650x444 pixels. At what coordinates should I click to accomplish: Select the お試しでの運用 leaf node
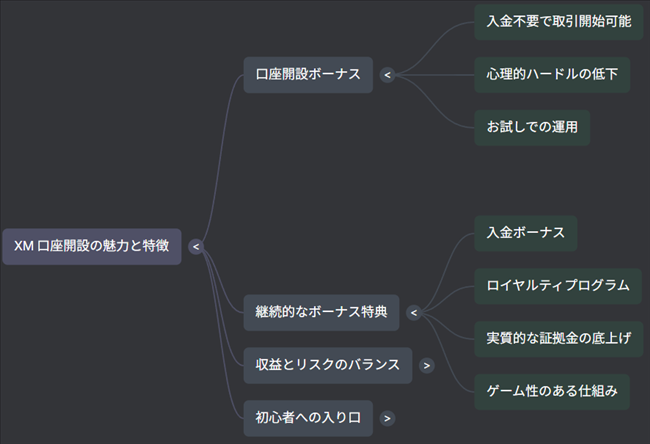pyautogui.click(x=531, y=127)
